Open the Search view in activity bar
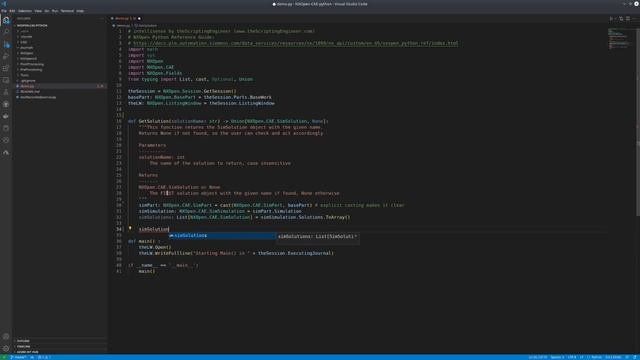The height and width of the screenshot is (360, 640). [6, 32]
